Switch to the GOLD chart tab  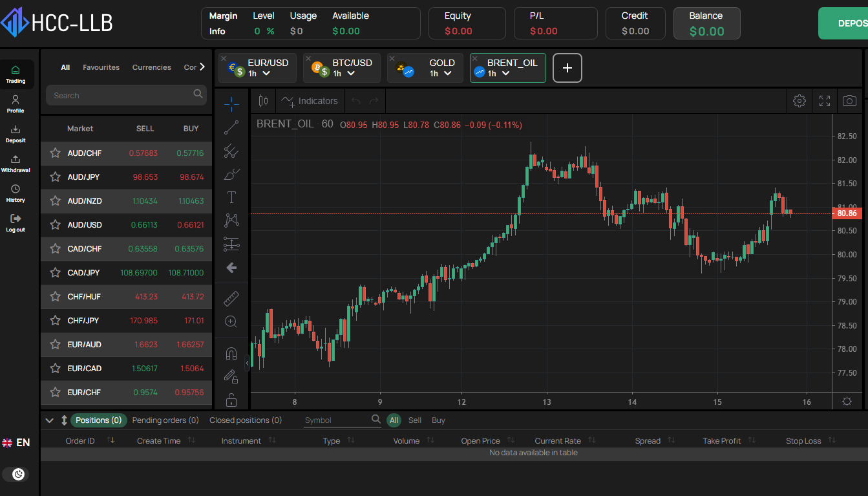(x=425, y=68)
